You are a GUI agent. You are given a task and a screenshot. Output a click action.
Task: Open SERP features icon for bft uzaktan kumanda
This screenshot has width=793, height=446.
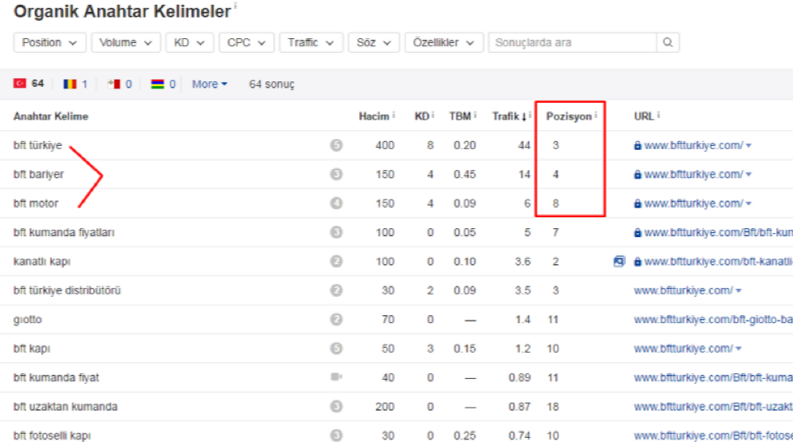[x=336, y=407]
